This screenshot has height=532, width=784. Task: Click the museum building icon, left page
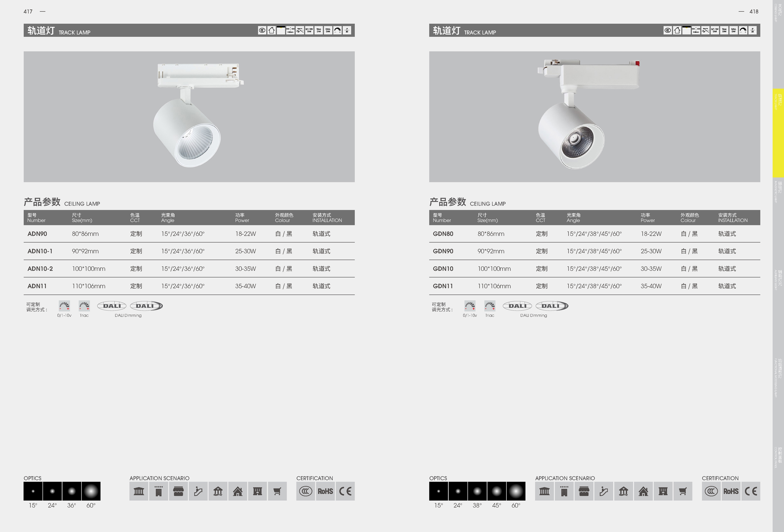click(x=139, y=491)
